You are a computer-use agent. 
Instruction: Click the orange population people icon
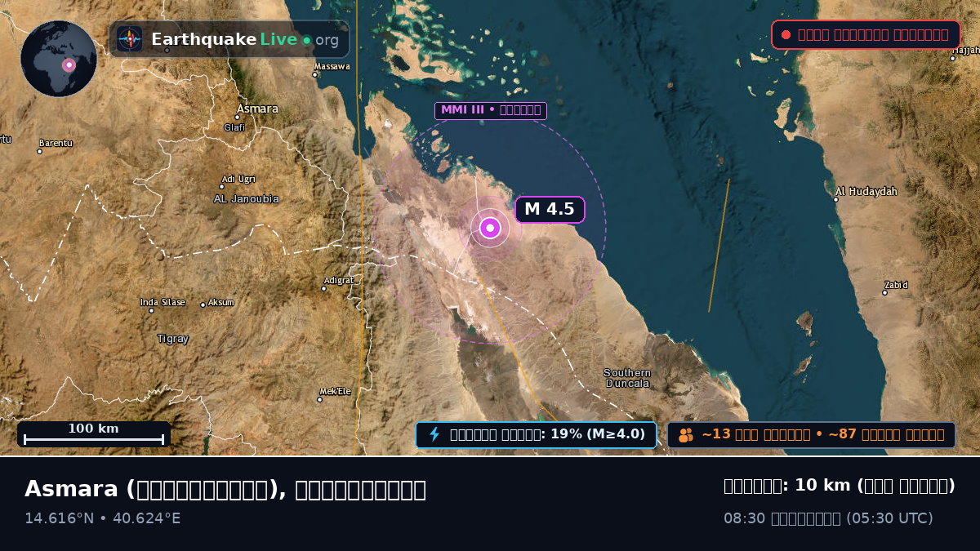pos(686,435)
